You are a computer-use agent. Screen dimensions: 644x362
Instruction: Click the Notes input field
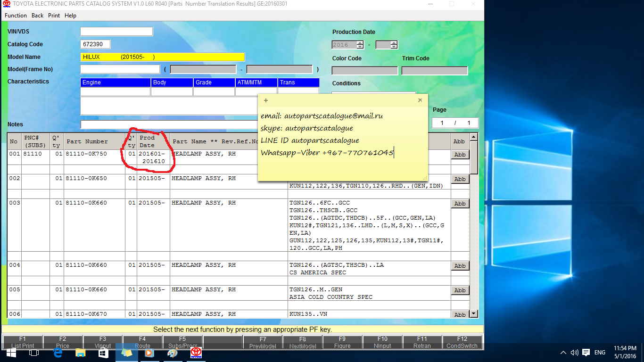pyautogui.click(x=170, y=124)
